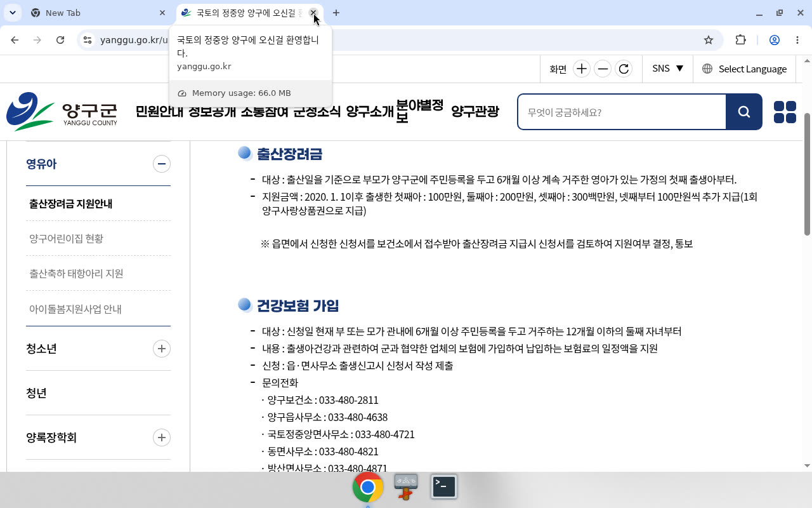Open Chrome from the dock

368,487
